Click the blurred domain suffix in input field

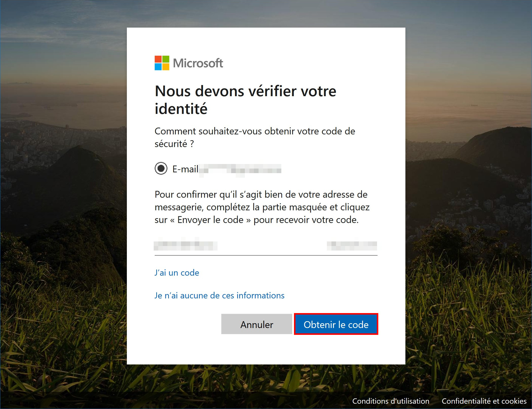pyautogui.click(x=352, y=246)
